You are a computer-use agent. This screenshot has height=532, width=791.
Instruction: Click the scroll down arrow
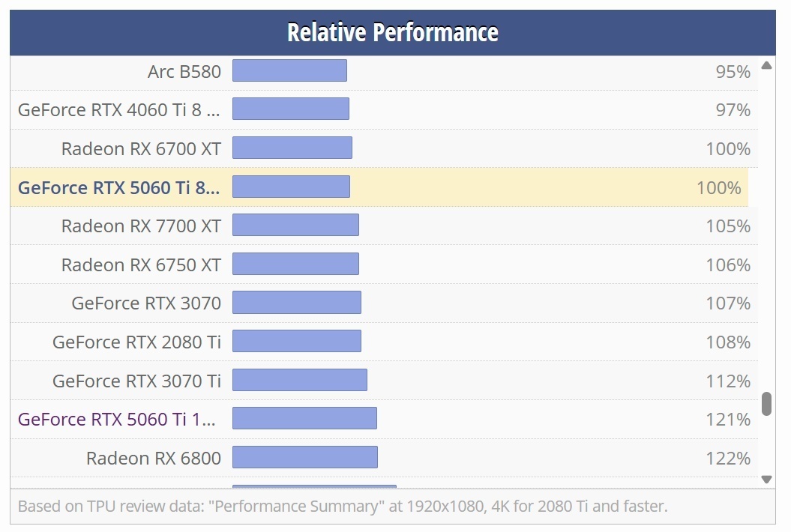(x=766, y=478)
